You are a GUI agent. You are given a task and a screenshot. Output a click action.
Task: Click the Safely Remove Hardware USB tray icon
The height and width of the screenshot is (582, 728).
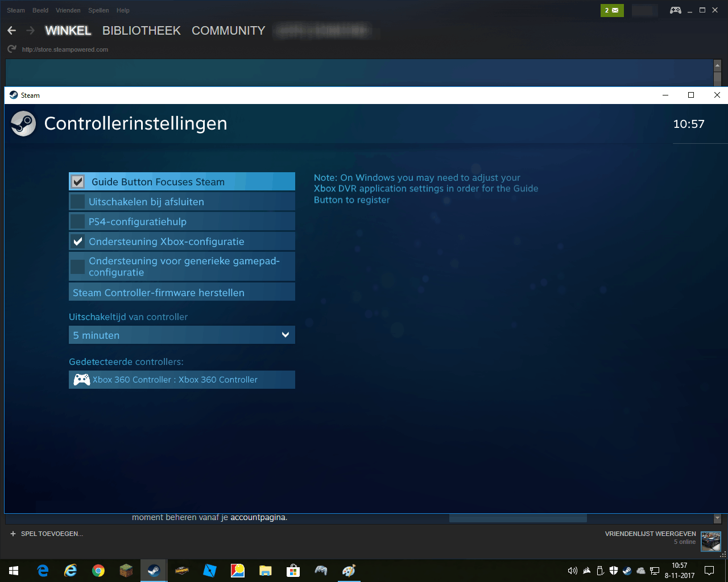click(x=600, y=571)
